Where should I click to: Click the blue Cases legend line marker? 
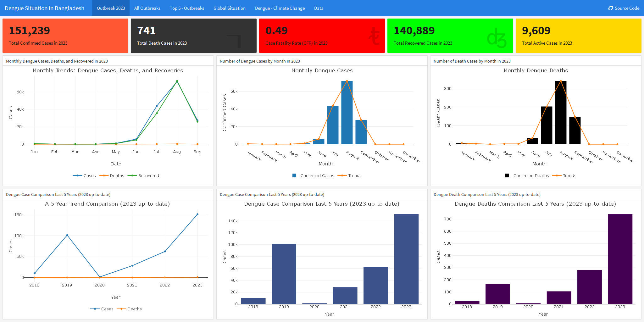78,175
